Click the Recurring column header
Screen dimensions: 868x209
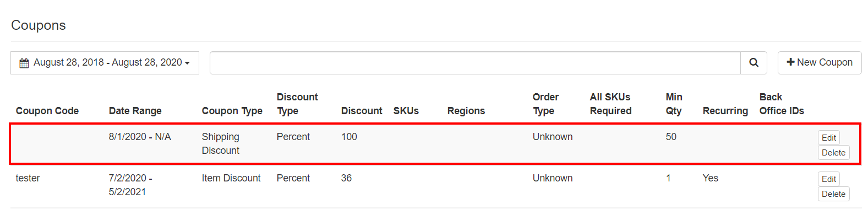pyautogui.click(x=725, y=111)
